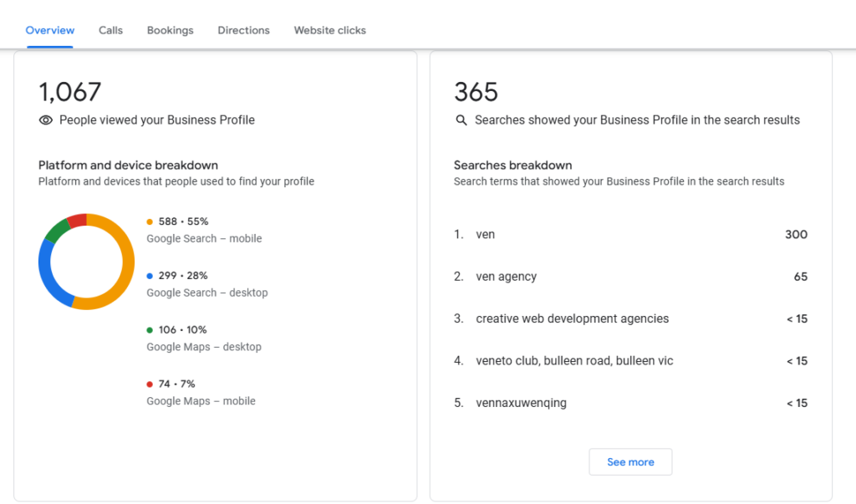Click the 'vennaxuwenqing' search term entry
Image resolution: width=856 pixels, height=504 pixels.
point(522,402)
